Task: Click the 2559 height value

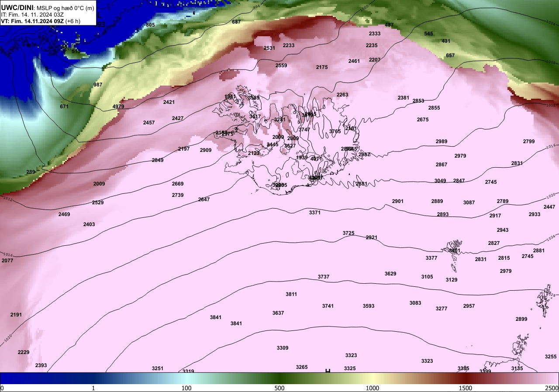Action: click(x=281, y=65)
